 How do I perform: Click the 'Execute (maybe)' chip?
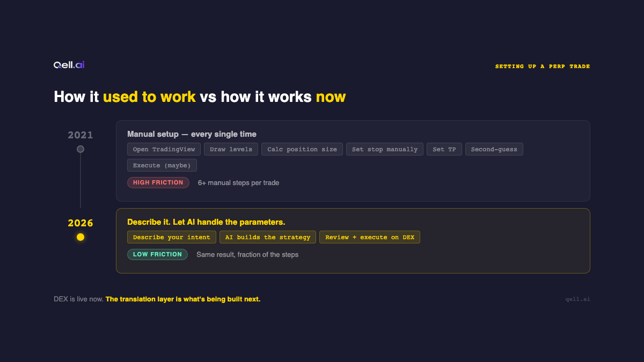pos(162,165)
